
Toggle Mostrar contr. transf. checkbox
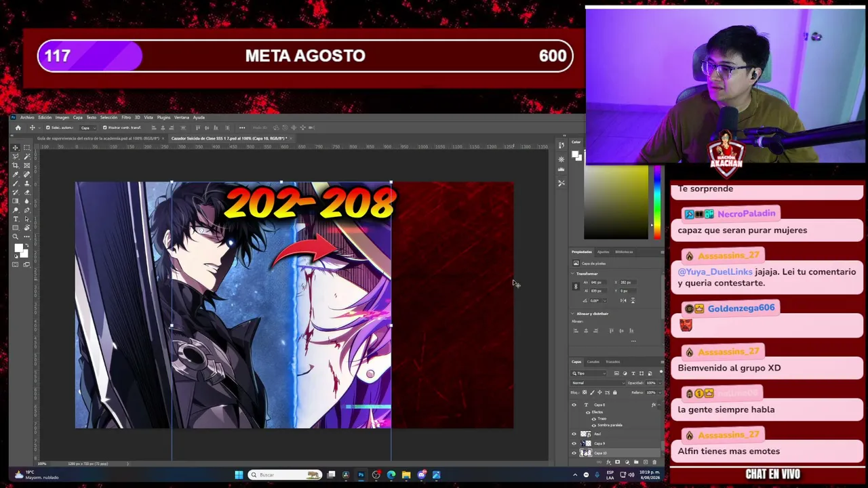click(x=104, y=127)
